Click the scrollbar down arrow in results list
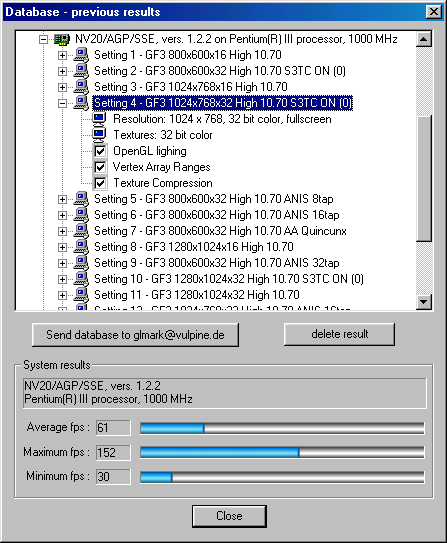This screenshot has width=447, height=543. (x=424, y=302)
